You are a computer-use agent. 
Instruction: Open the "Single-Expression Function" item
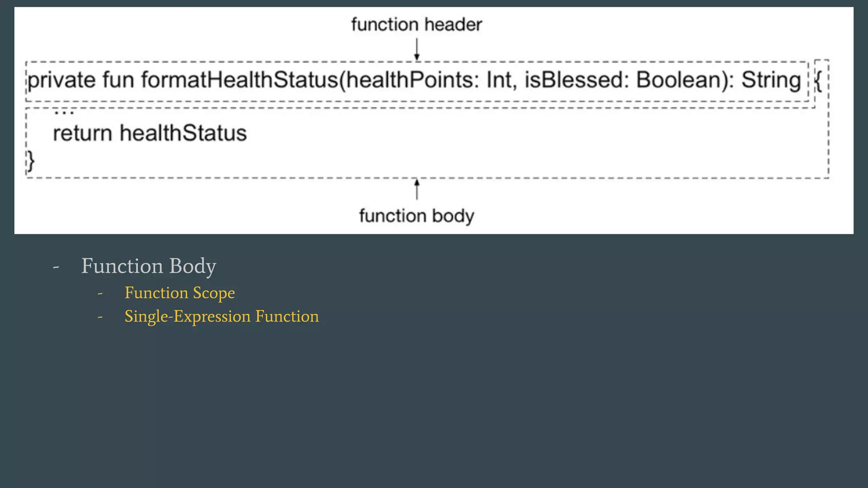coord(221,317)
